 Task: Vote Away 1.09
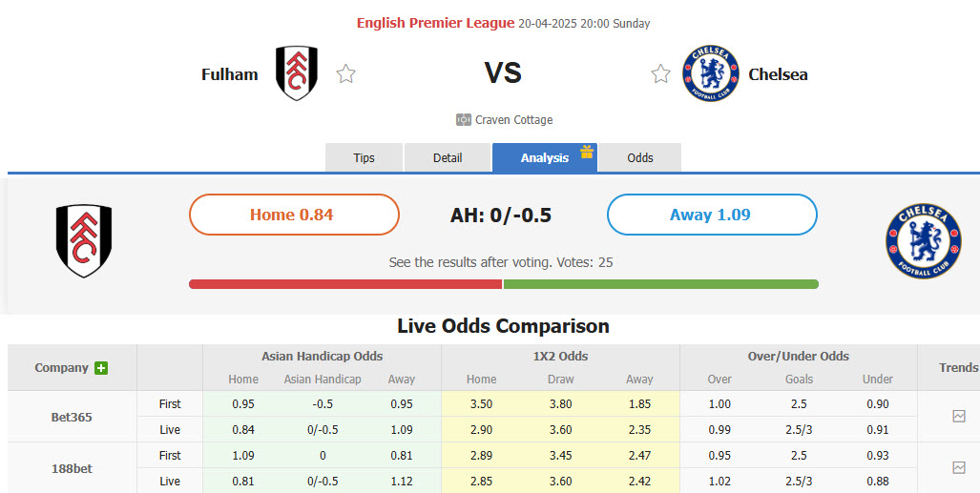point(712,215)
